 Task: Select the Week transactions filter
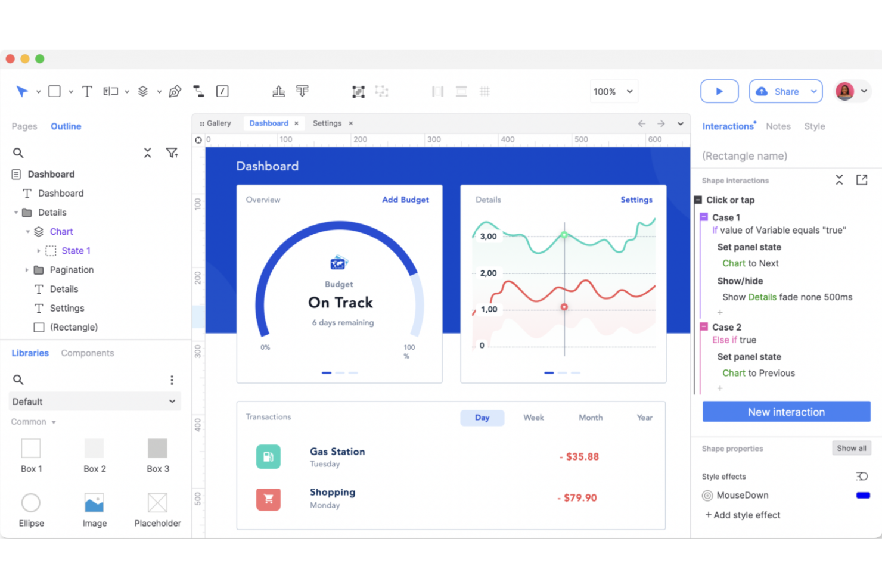533,418
